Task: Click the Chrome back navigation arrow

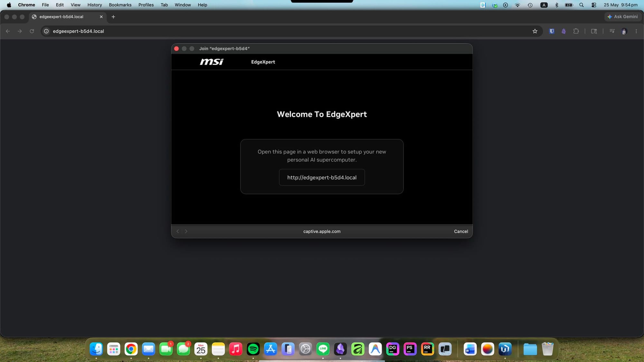Action: 8,31
